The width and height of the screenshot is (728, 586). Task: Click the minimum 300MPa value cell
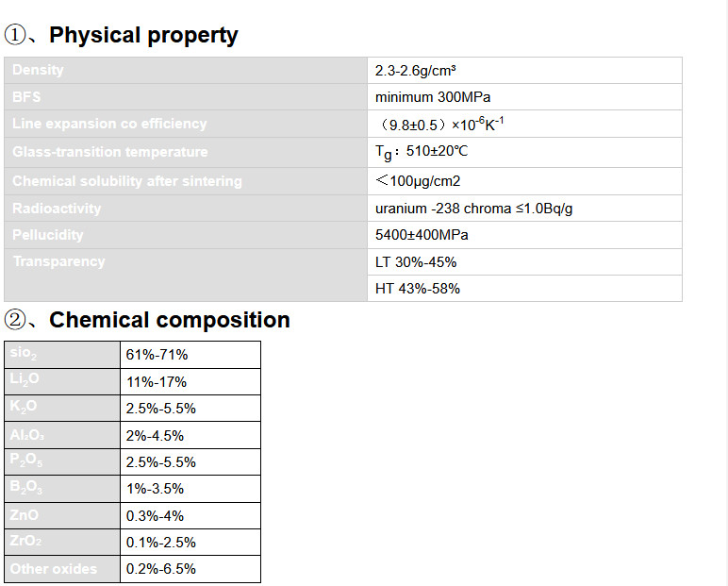click(x=524, y=97)
